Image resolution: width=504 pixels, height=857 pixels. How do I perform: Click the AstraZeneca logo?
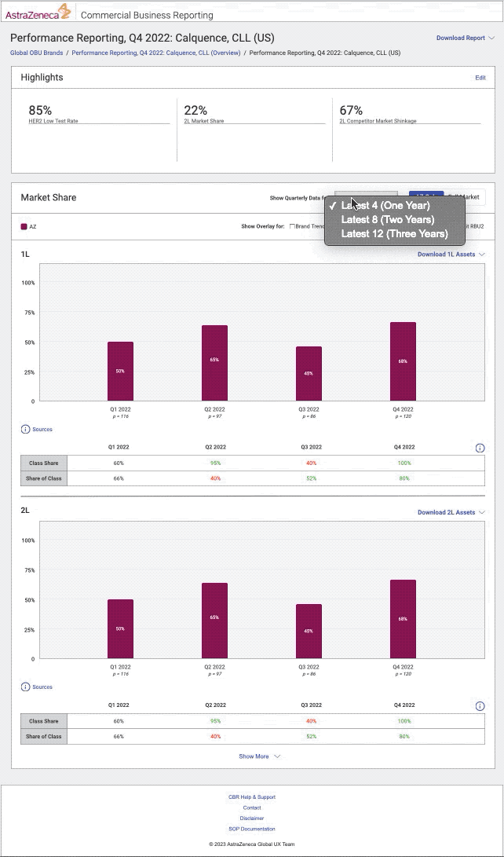(38, 12)
